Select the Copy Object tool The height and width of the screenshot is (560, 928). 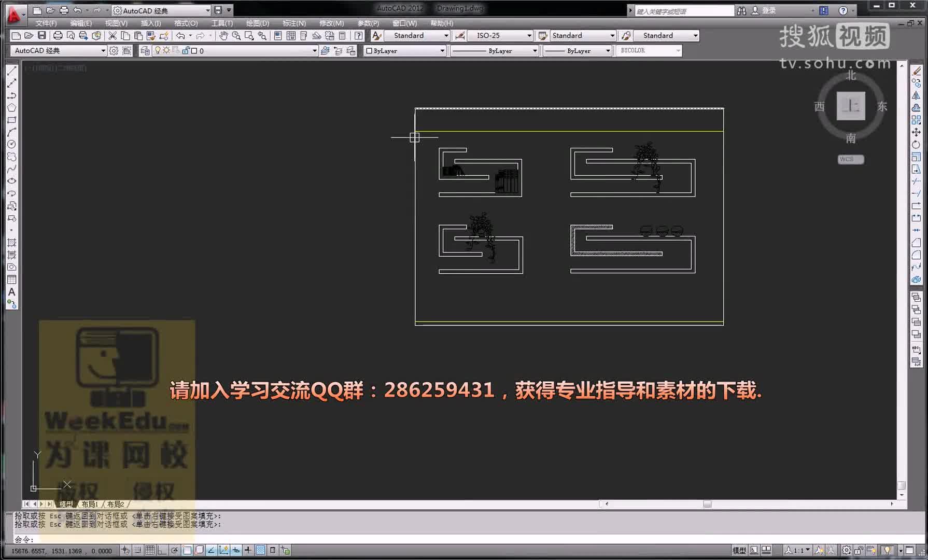[915, 84]
